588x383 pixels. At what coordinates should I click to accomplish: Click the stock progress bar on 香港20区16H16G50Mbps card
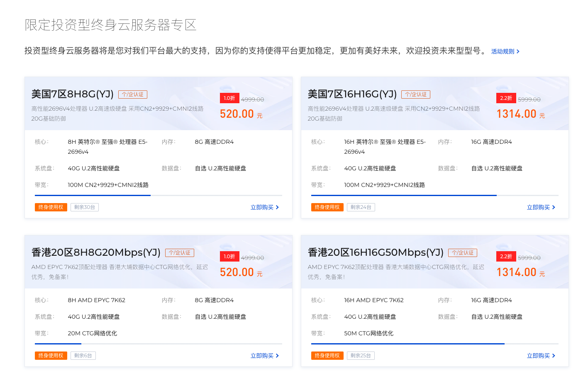pos(435,344)
